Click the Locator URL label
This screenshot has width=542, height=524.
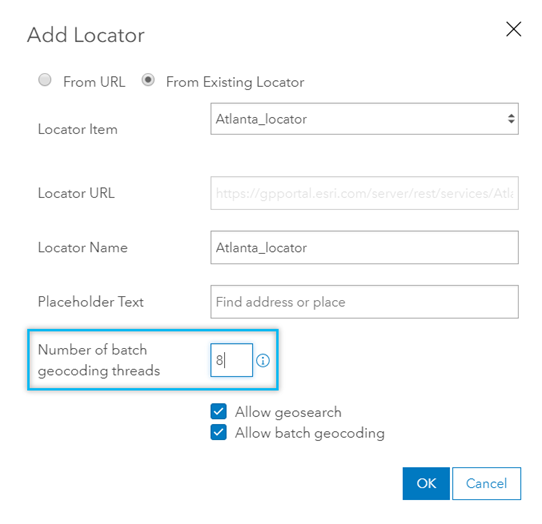click(76, 193)
